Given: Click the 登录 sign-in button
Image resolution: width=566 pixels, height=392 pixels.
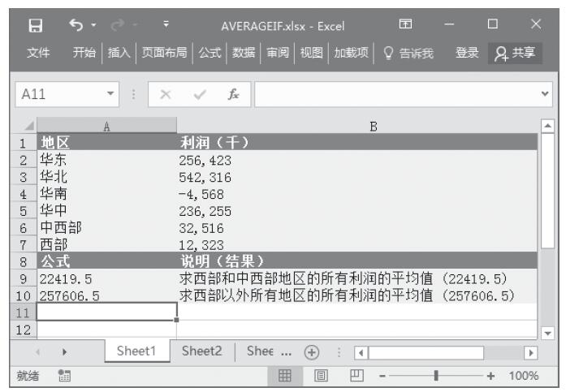Looking at the screenshot, I should click(x=467, y=53).
